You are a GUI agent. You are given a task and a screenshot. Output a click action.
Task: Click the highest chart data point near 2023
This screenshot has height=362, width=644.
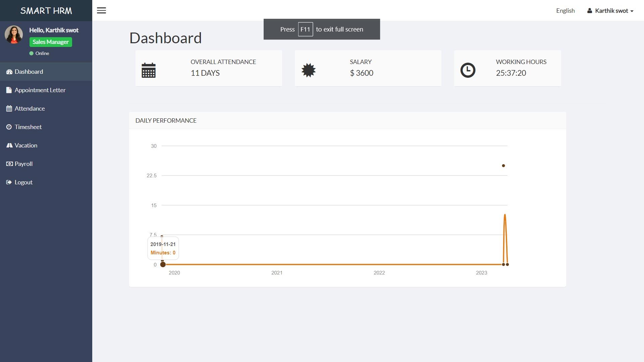(x=503, y=166)
